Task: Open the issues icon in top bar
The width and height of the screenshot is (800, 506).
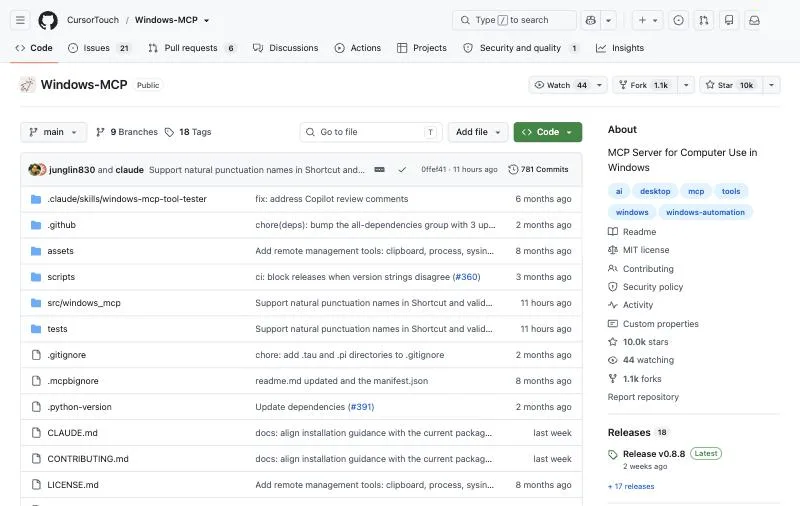Action: 678,20
